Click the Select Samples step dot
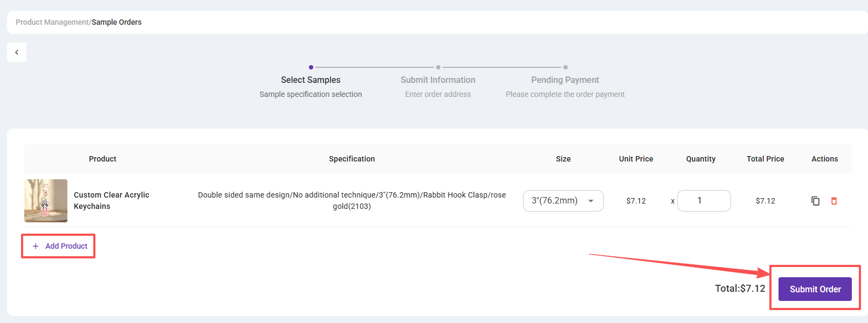 pos(311,67)
